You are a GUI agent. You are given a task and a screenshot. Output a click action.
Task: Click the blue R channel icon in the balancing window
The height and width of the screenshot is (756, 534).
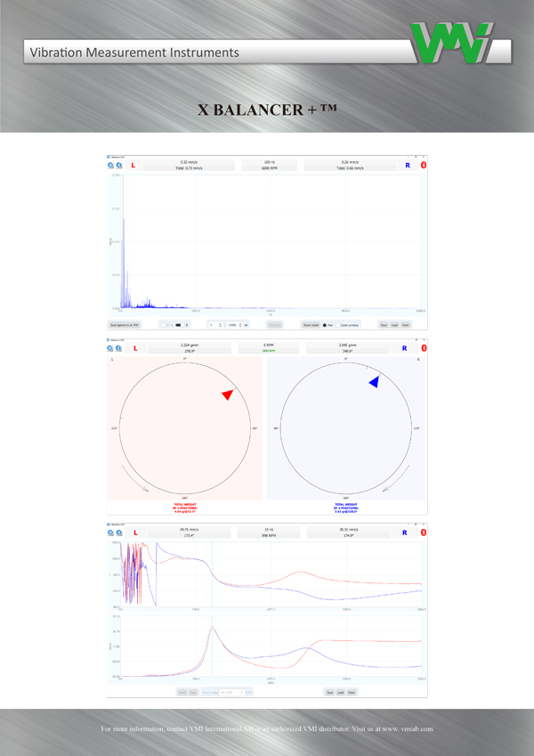pos(407,348)
